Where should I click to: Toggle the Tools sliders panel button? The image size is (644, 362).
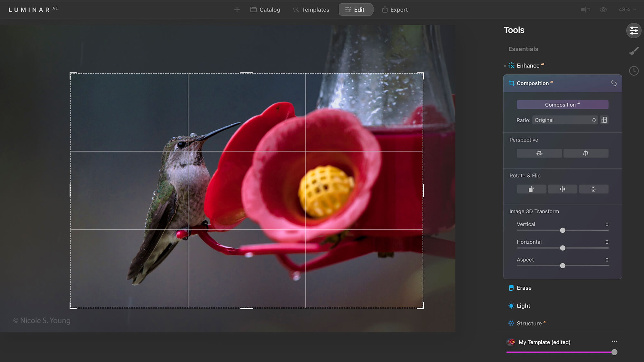pos(634,31)
